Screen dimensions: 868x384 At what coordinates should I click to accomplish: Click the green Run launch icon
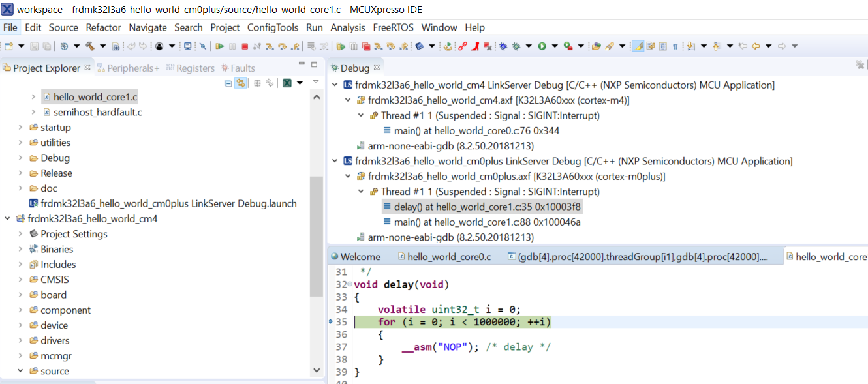coord(542,46)
